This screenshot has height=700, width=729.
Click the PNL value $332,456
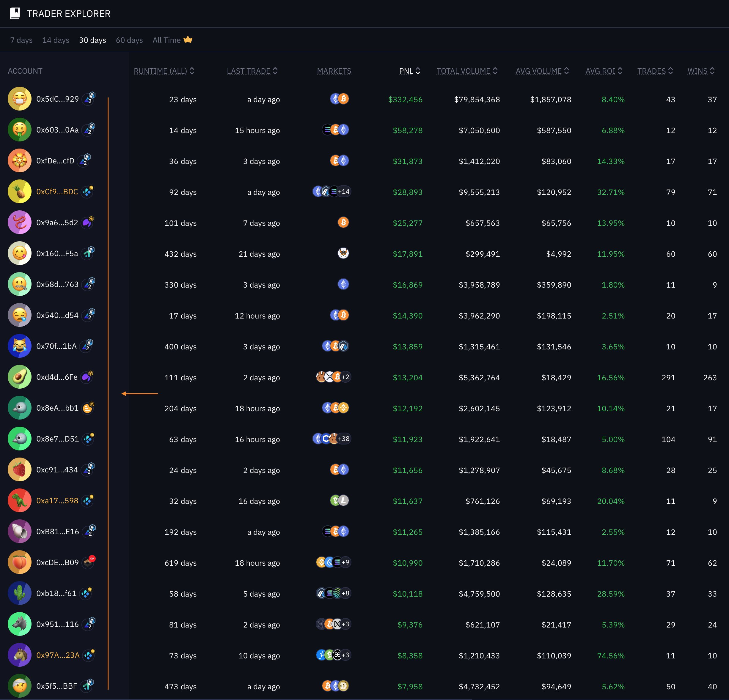(x=406, y=99)
